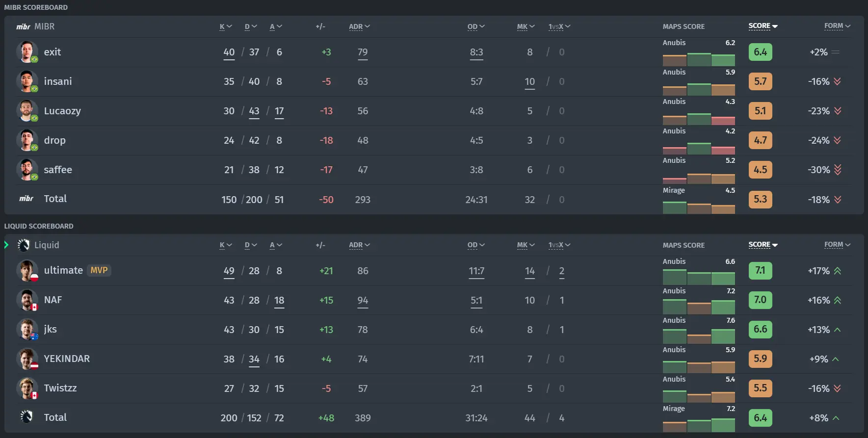This screenshot has height=438, width=868.
Task: Open exit's player profile link
Action: 53,52
